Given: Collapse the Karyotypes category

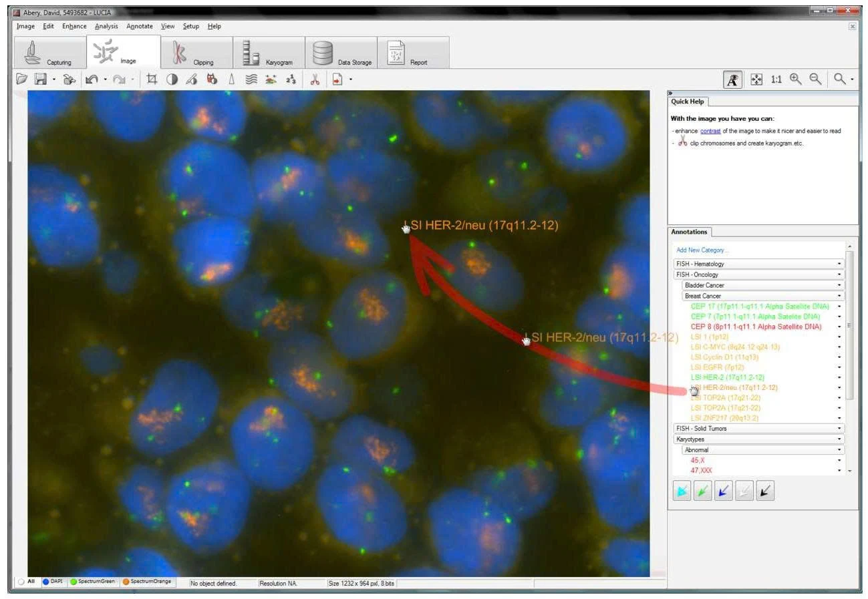Looking at the screenshot, I should pyautogui.click(x=759, y=439).
